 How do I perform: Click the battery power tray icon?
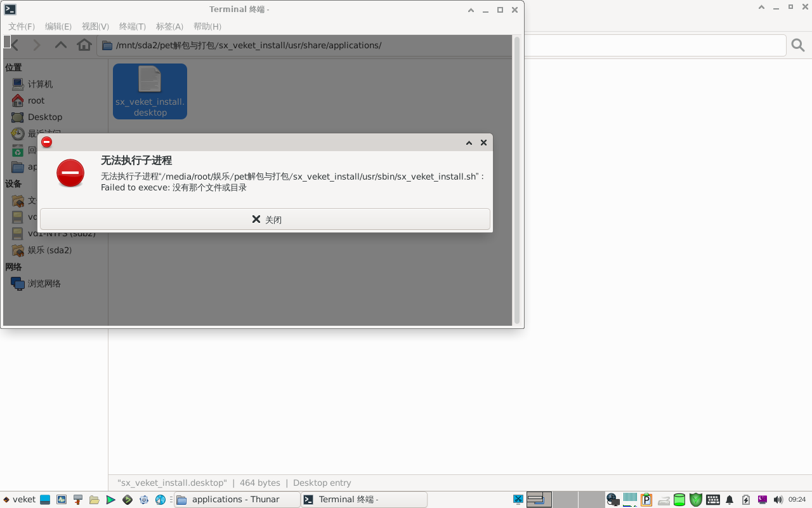[746, 500]
